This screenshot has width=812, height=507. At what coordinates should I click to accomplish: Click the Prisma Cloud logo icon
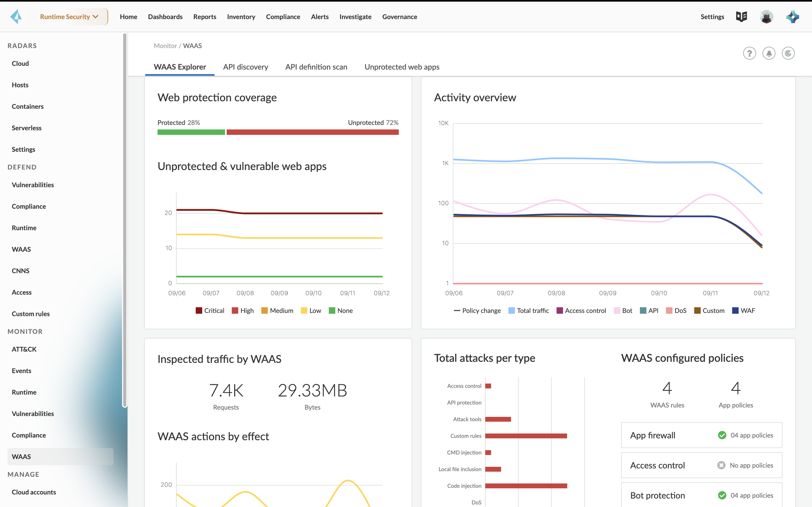[x=16, y=17]
